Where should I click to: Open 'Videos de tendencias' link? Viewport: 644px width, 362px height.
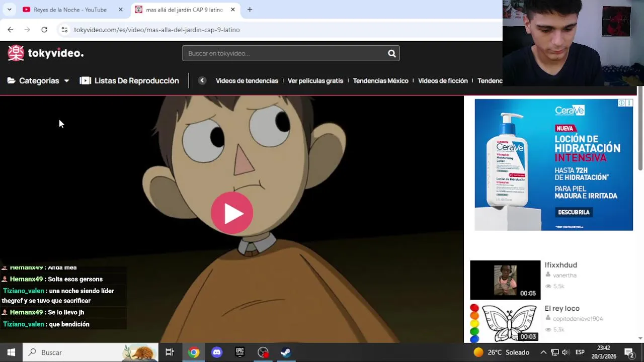(247, 80)
